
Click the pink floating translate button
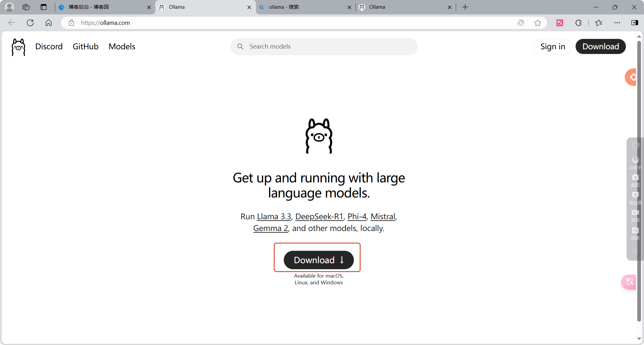coord(629,282)
